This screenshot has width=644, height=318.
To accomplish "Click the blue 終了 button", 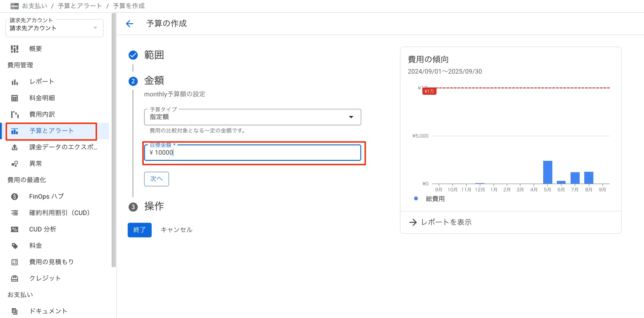I will pyautogui.click(x=139, y=230).
